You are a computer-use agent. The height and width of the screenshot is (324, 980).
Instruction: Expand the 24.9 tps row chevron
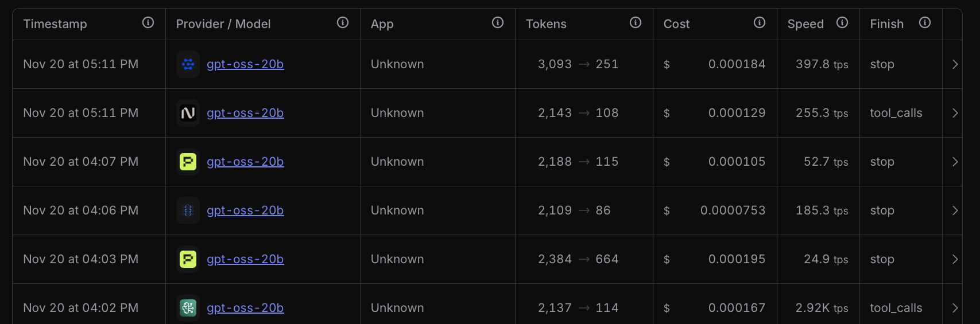point(955,259)
